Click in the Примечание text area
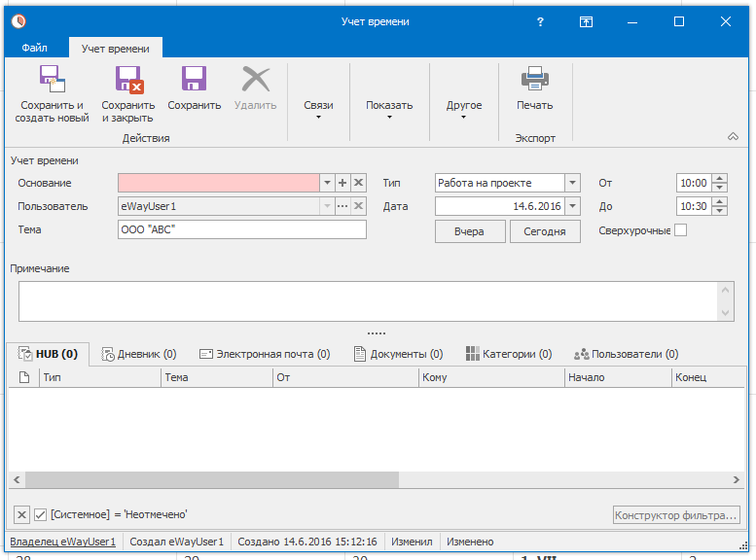The image size is (756, 560). click(x=369, y=301)
